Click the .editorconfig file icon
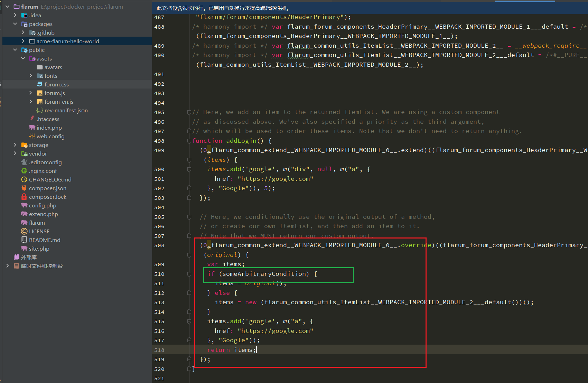The image size is (588, 383). (24, 162)
